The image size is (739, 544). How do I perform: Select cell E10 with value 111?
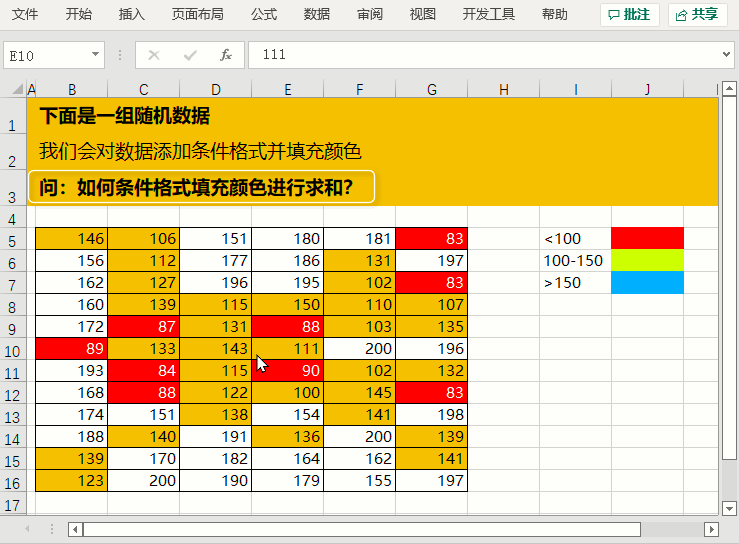(287, 348)
